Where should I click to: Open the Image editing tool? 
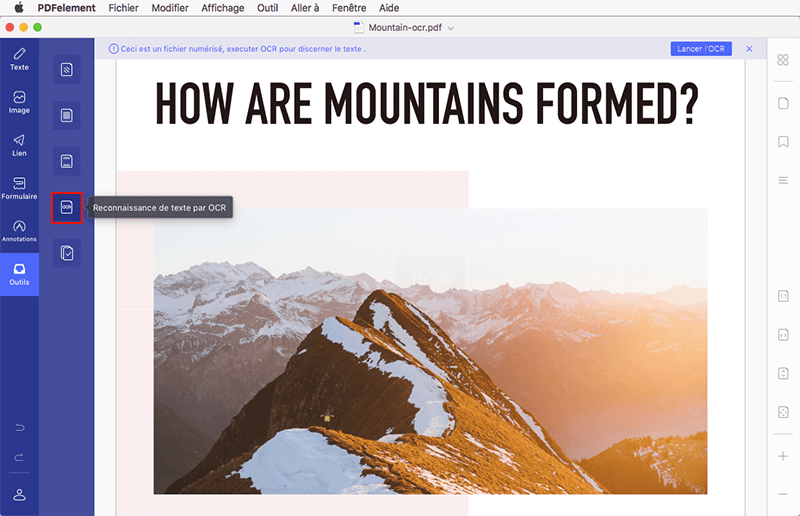click(x=19, y=102)
